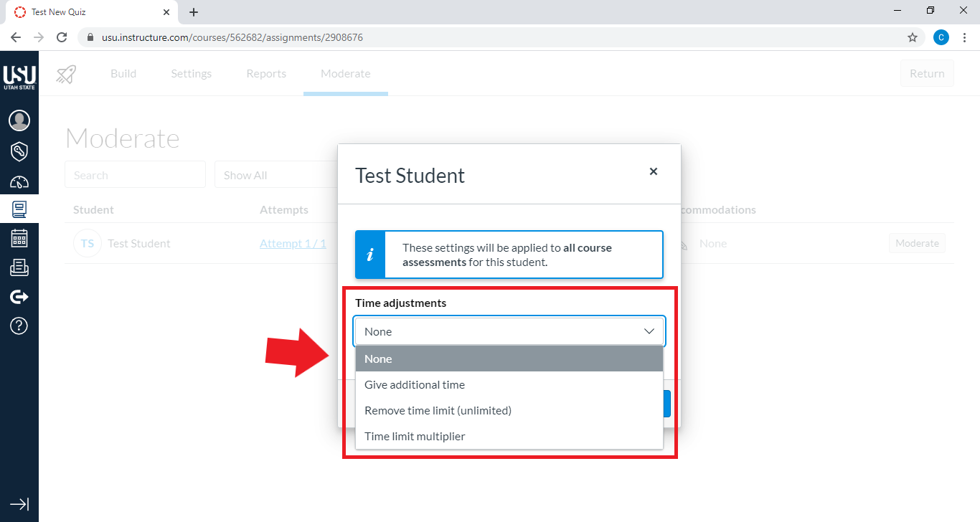Open the Calendar icon in sidebar
The image size is (980, 522).
pos(19,237)
